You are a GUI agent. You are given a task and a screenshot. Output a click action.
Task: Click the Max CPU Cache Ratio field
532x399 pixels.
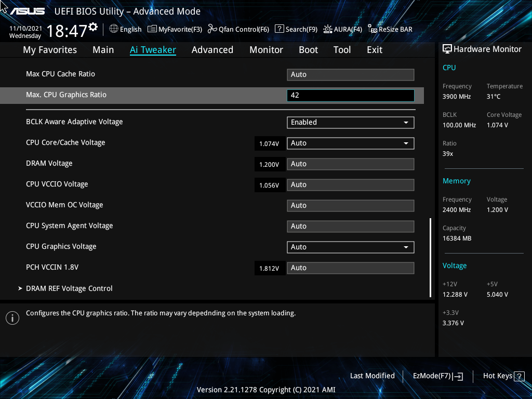(x=351, y=75)
